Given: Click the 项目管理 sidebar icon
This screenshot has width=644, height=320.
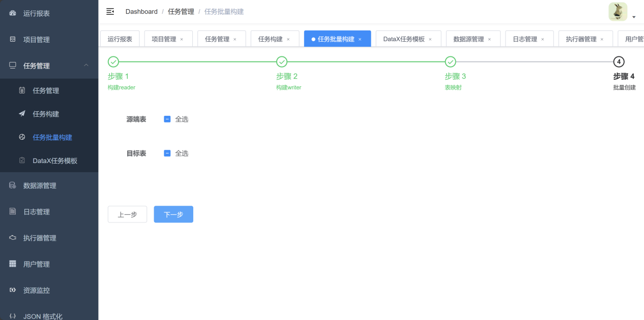Looking at the screenshot, I should pos(13,39).
